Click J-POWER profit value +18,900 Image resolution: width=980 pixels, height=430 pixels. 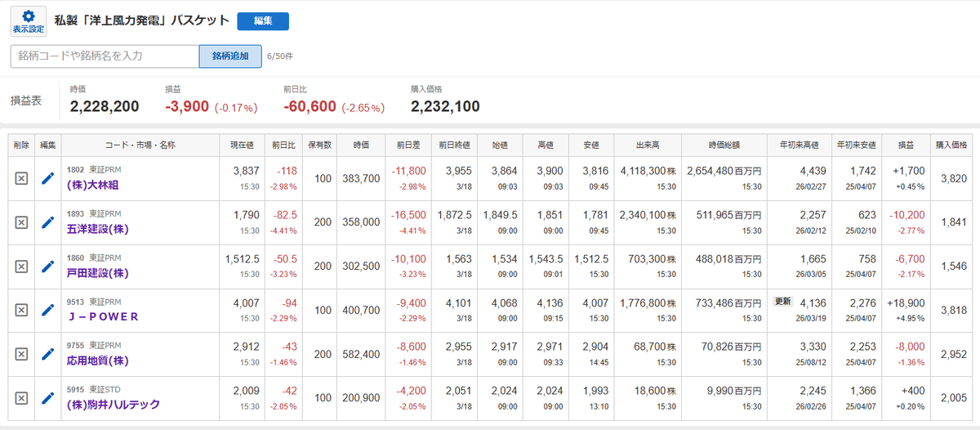(905, 302)
